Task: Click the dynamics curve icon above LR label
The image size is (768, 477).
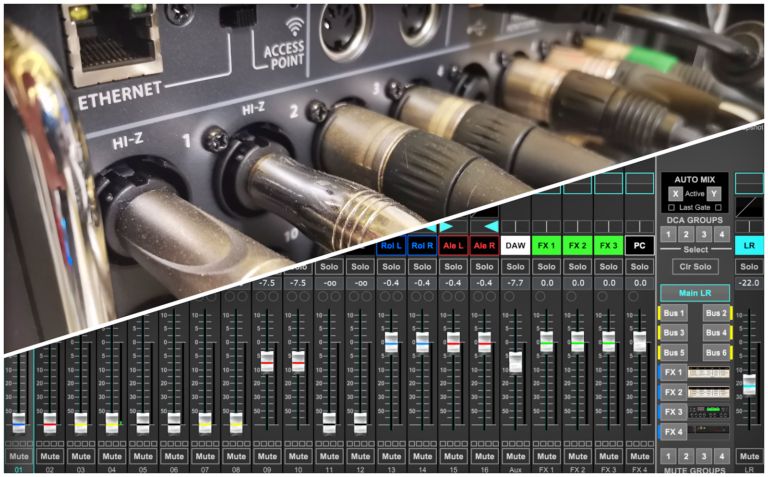Action: coord(749,207)
